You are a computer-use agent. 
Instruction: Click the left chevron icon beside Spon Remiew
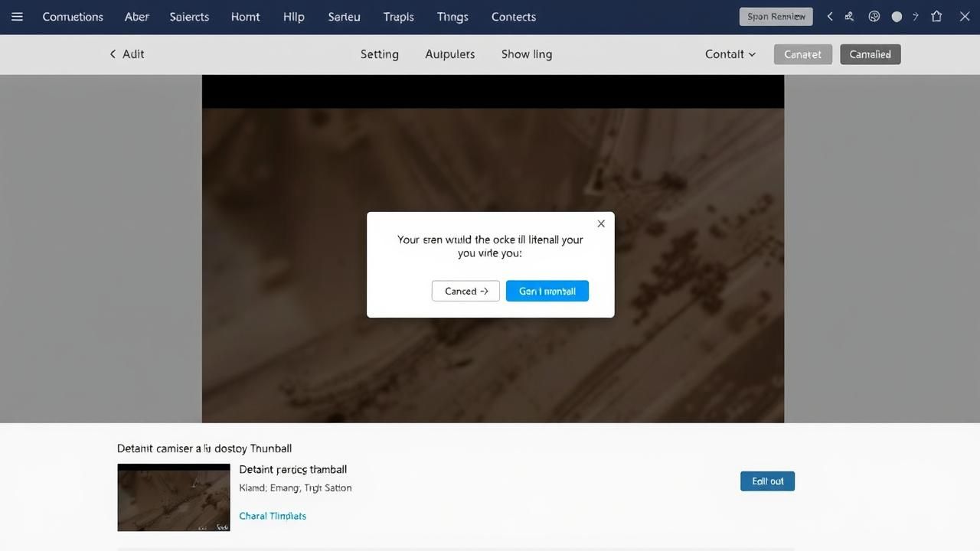click(x=830, y=17)
